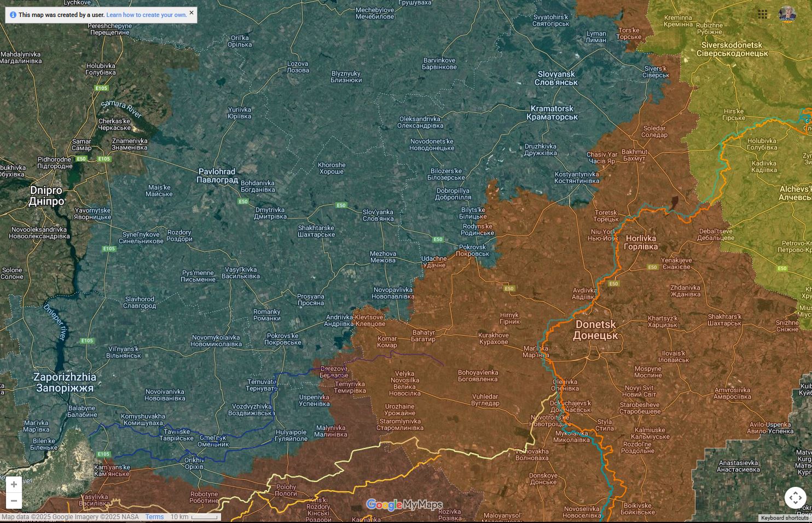Image resolution: width=812 pixels, height=523 pixels.
Task: Click the Pavlohrad city label
Action: tap(217, 176)
